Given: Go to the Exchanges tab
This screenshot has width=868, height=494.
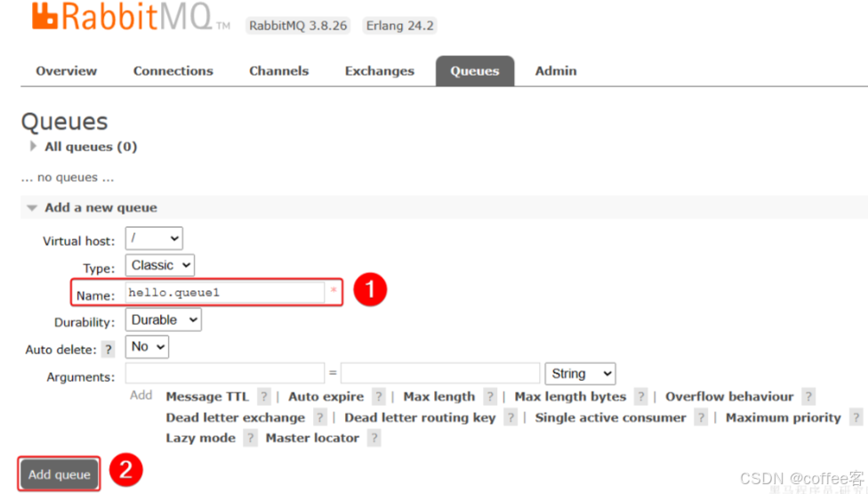Looking at the screenshot, I should [380, 71].
